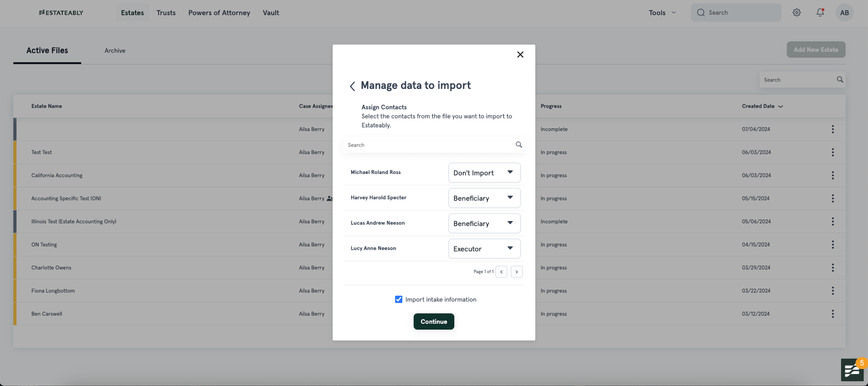Open the AB user avatar menu
868x386 pixels.
pyautogui.click(x=844, y=13)
